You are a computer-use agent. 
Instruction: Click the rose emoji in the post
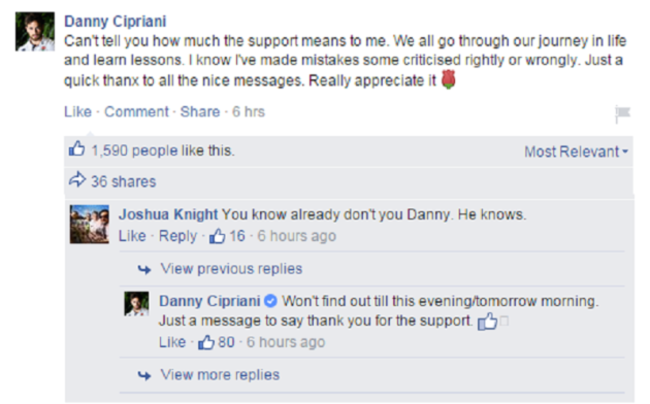(x=448, y=80)
